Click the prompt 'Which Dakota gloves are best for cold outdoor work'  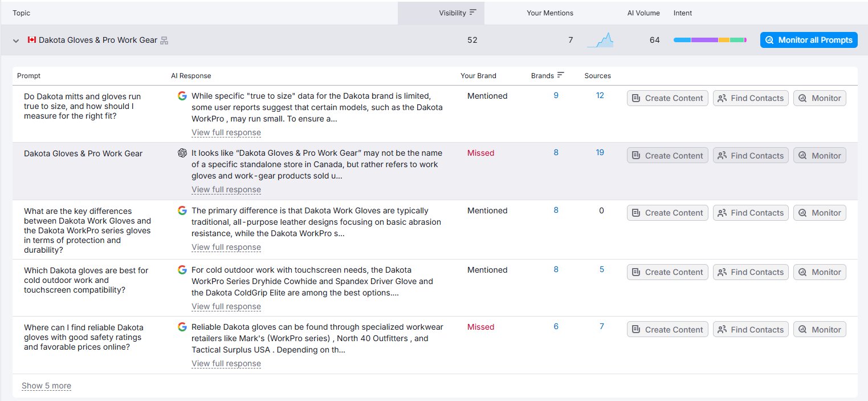coord(86,280)
